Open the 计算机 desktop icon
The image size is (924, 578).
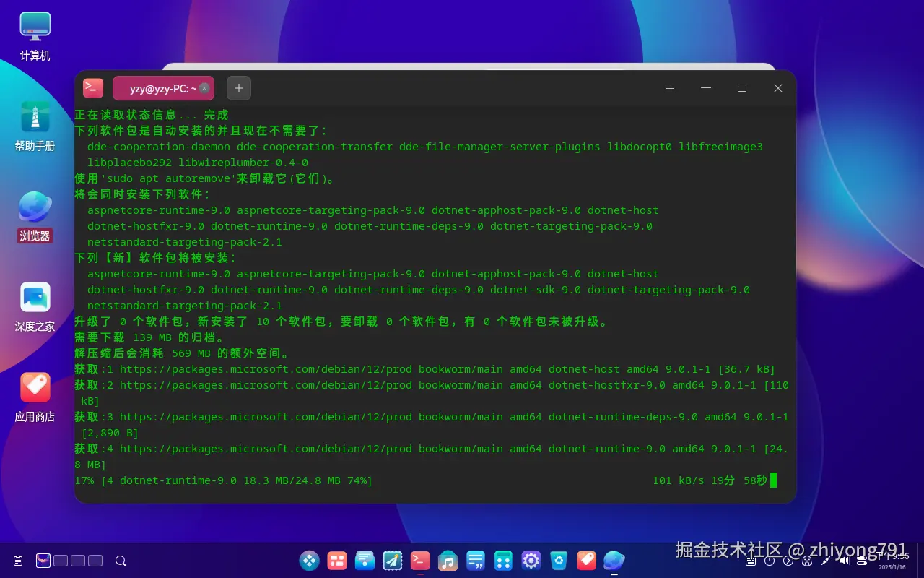pos(35,36)
